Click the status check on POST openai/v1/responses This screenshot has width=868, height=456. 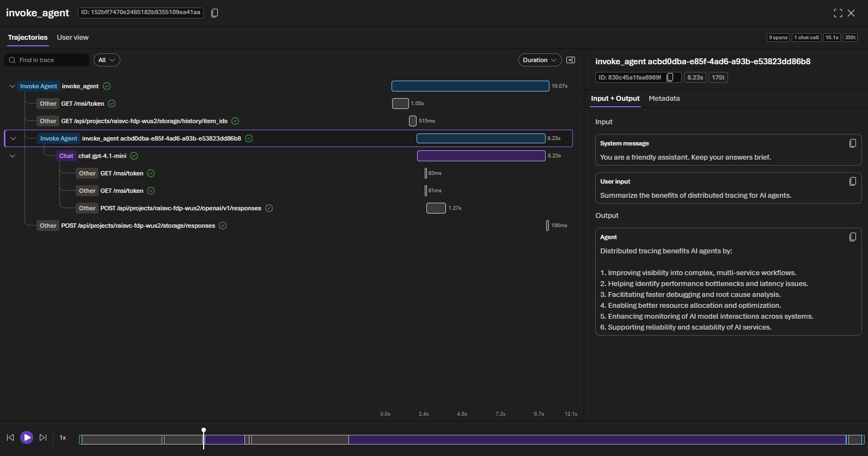pos(269,208)
